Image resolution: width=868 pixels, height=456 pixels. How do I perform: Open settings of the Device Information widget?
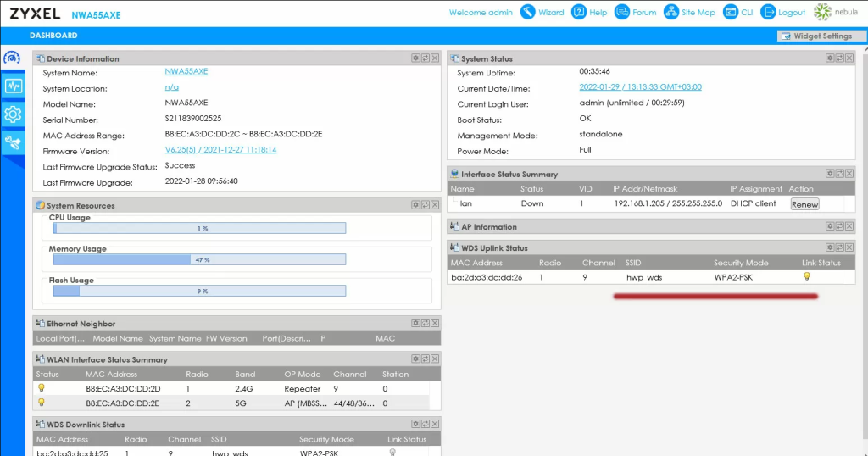[x=415, y=58]
